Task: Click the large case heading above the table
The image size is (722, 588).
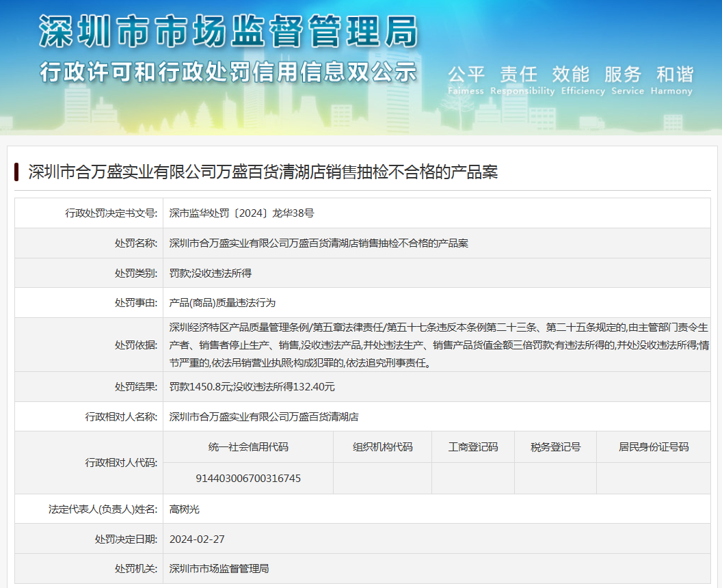Action: point(263,172)
